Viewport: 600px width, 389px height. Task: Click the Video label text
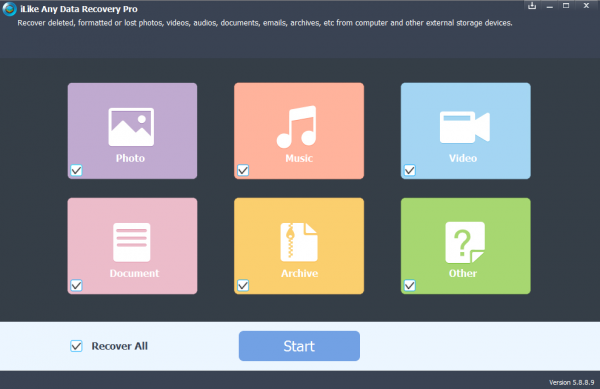click(463, 158)
